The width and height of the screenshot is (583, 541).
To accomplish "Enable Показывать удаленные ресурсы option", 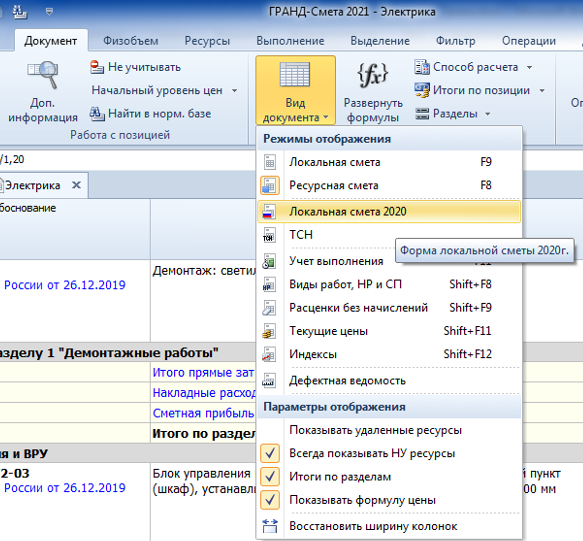I will (x=389, y=430).
